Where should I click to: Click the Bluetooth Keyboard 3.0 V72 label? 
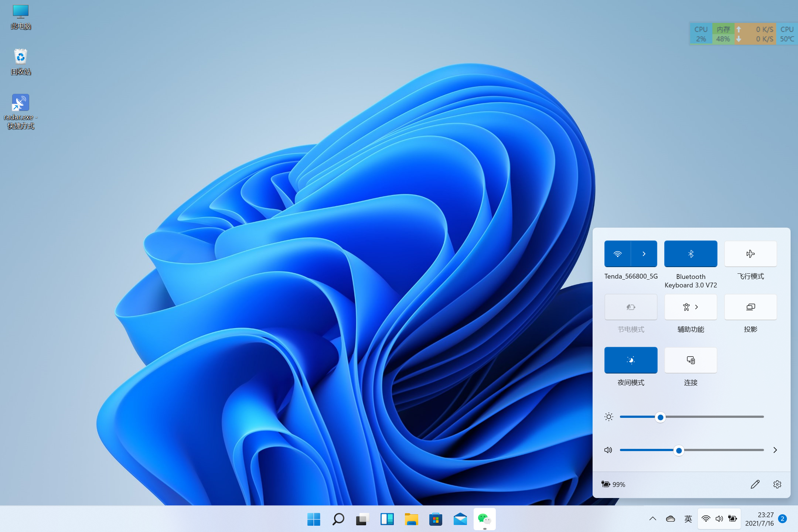click(690, 281)
